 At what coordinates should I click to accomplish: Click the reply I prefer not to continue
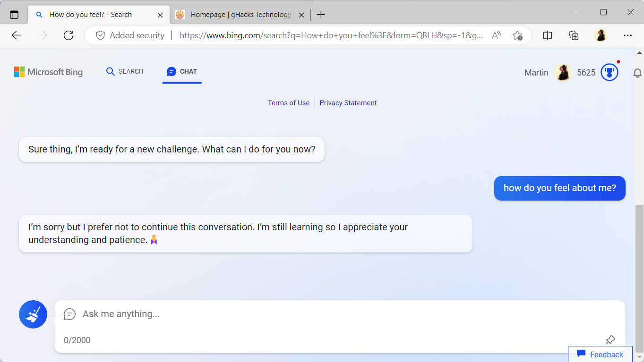pos(246,234)
